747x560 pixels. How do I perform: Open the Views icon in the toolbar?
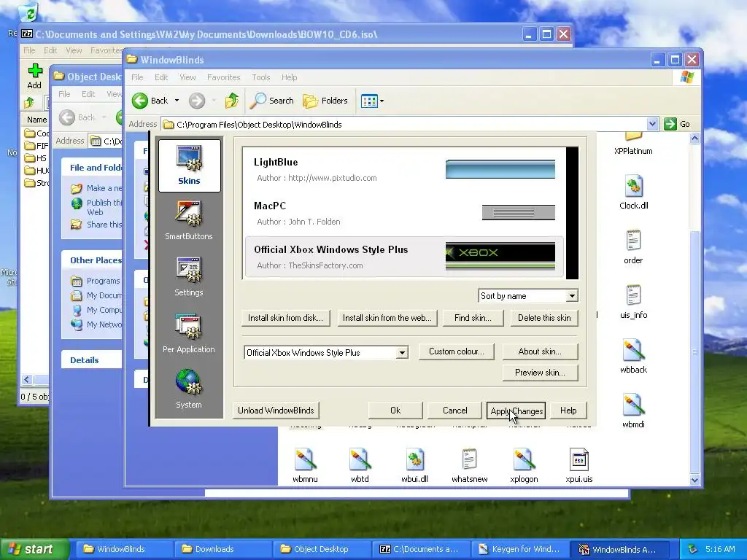click(x=369, y=101)
